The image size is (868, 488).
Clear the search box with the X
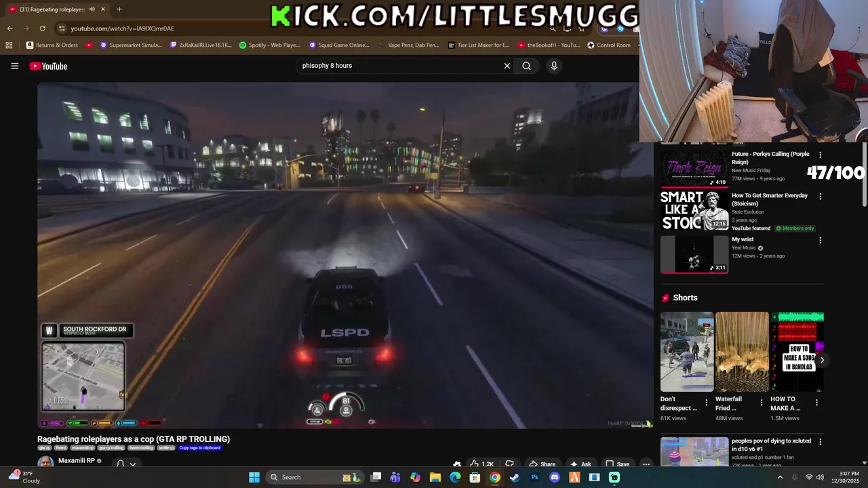tap(507, 66)
